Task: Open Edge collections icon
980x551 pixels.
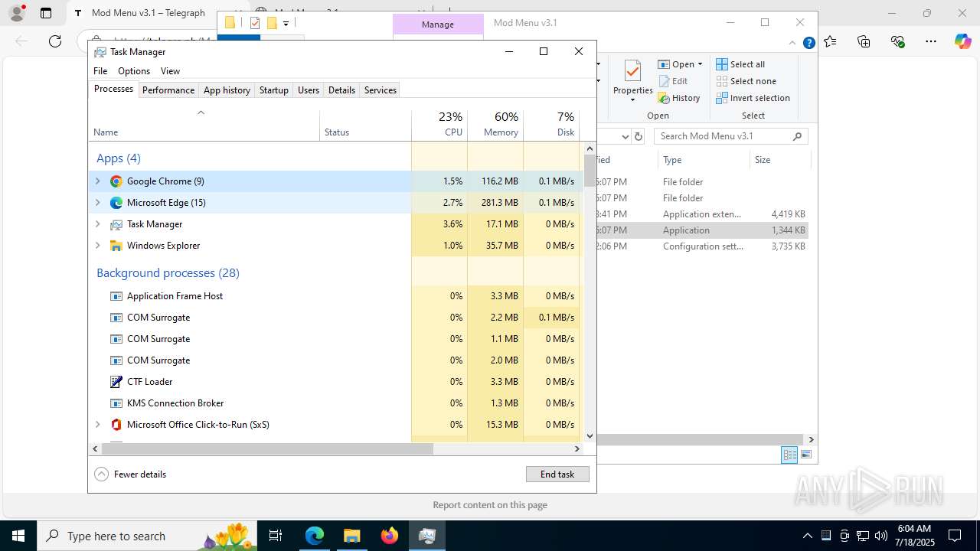Action: pos(864,41)
